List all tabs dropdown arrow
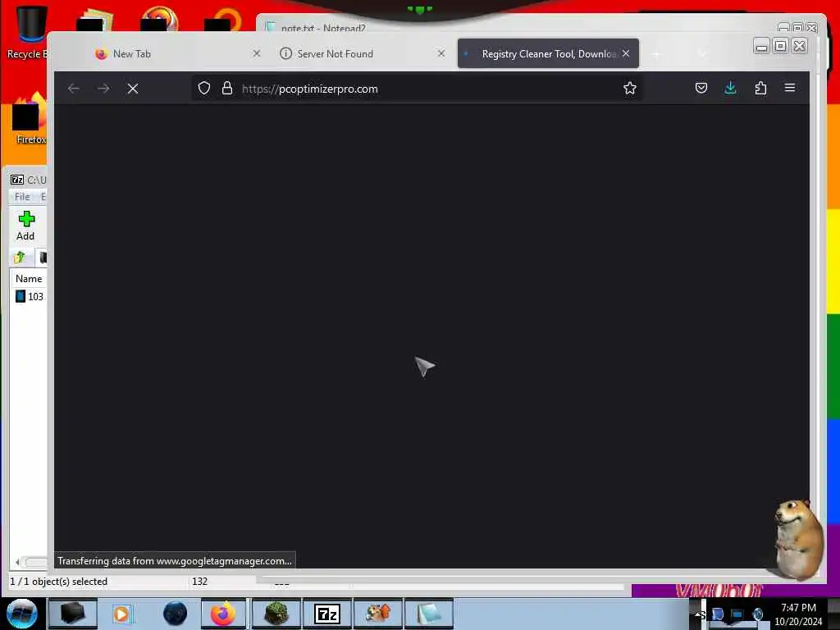This screenshot has width=840, height=630. 702,53
